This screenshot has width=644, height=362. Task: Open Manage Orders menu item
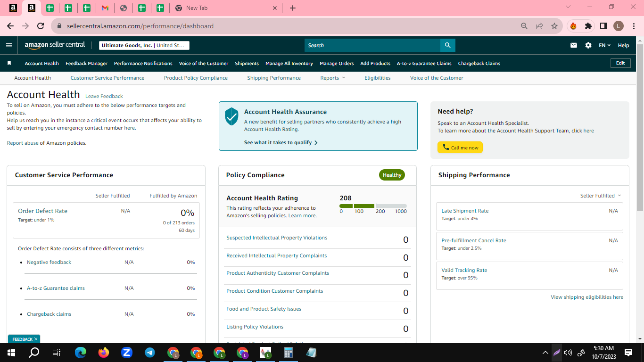pyautogui.click(x=337, y=63)
